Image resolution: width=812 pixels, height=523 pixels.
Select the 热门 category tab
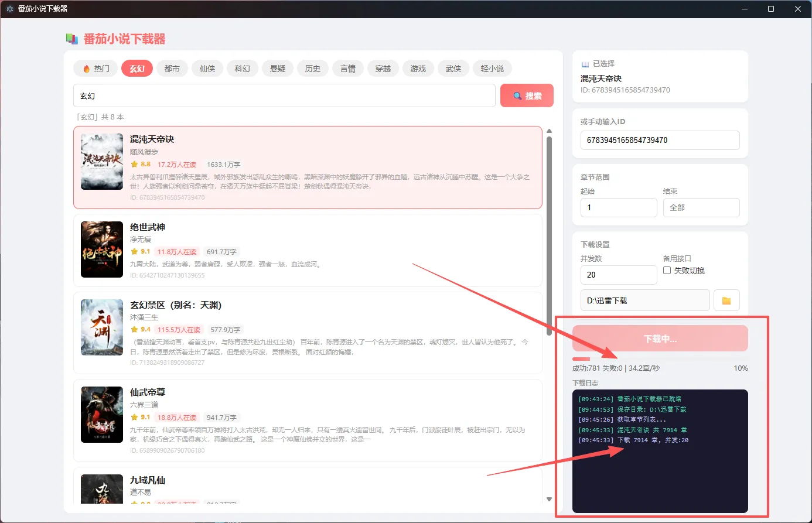[95, 69]
